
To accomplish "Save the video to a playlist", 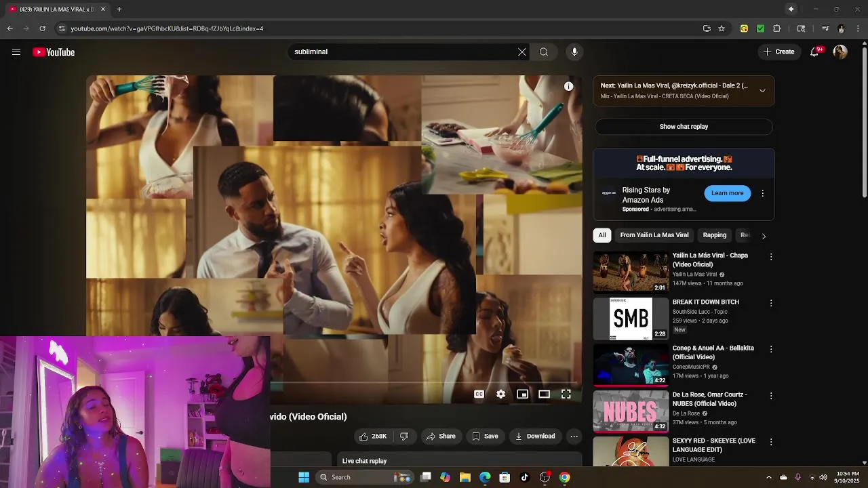I will pyautogui.click(x=485, y=436).
